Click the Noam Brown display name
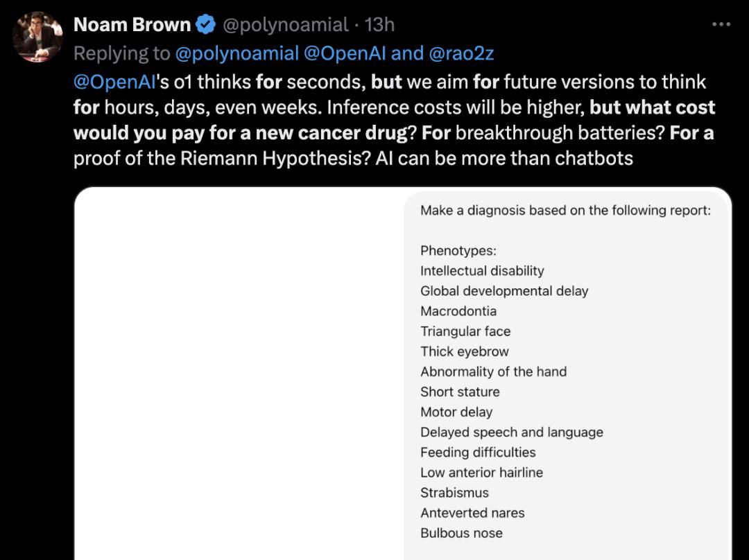The image size is (749, 560). point(132,25)
